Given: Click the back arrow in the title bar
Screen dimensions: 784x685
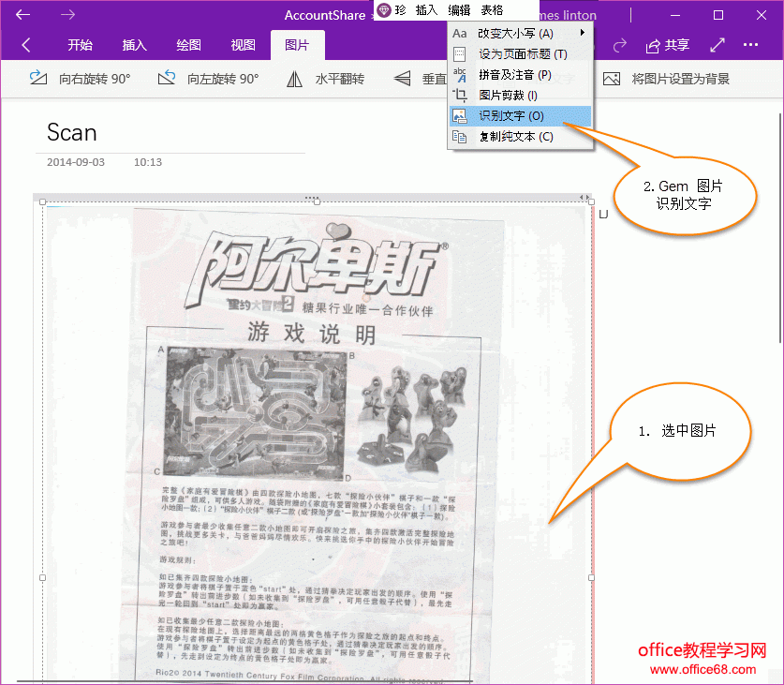Looking at the screenshot, I should click(23, 15).
